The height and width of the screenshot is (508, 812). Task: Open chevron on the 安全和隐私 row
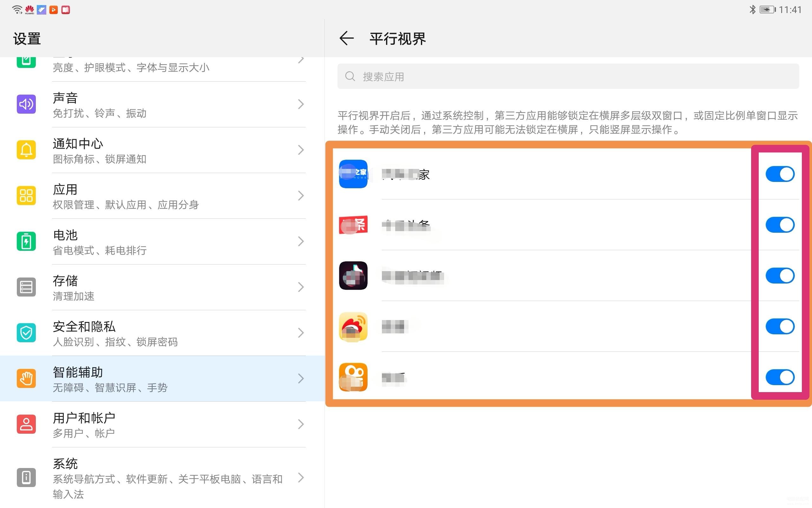coord(301,333)
